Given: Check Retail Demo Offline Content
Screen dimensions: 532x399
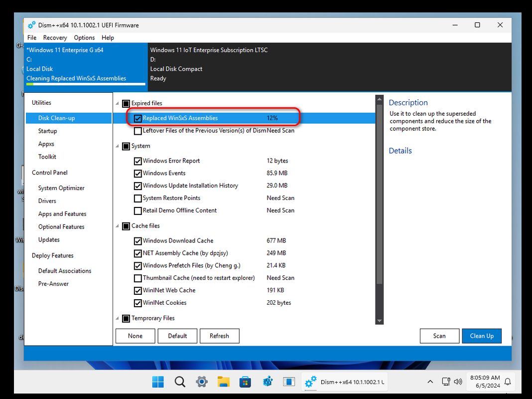Looking at the screenshot, I should point(138,210).
